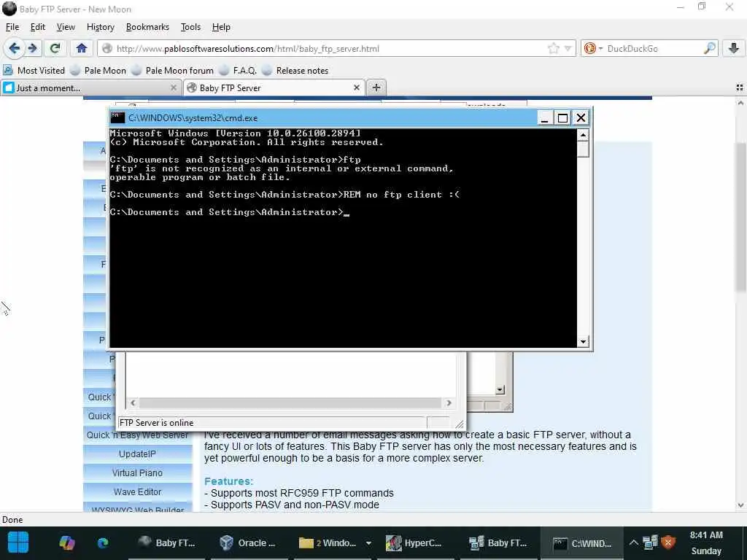This screenshot has height=560, width=747.
Task: Open a new tab with the plus button
Action: tap(376, 87)
